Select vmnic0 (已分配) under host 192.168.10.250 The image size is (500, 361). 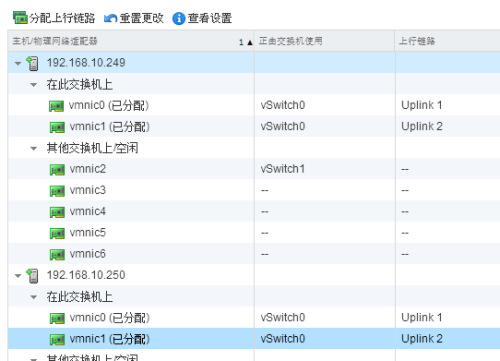(109, 318)
